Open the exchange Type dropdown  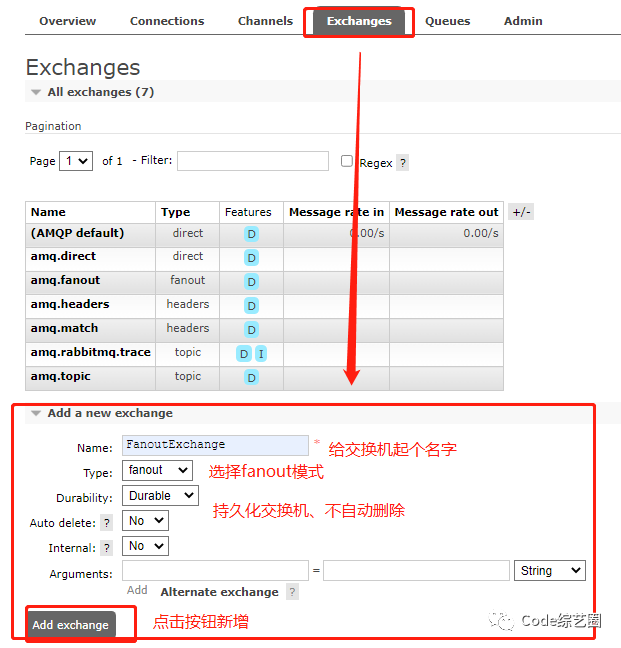click(157, 470)
